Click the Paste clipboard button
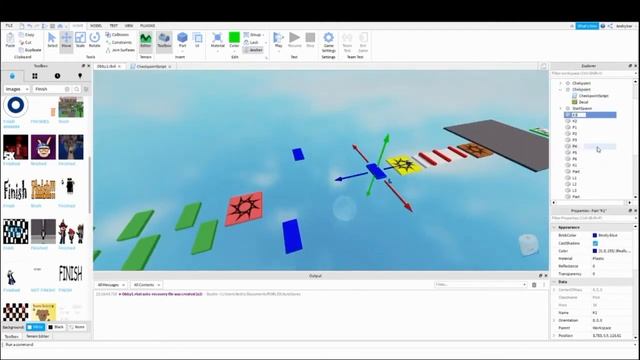Screen dimensions: 640x360 [10, 40]
